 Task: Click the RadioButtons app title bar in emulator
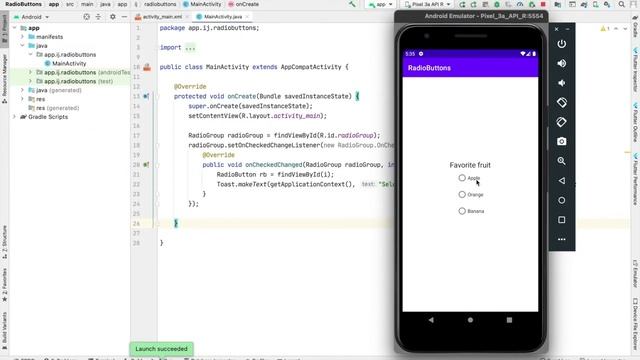[470, 68]
